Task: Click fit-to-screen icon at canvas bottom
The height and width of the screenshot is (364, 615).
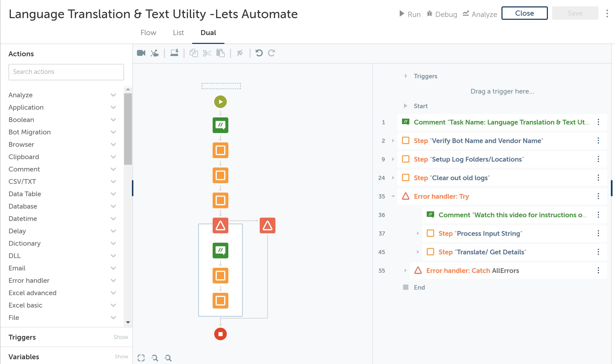Action: 141,358
